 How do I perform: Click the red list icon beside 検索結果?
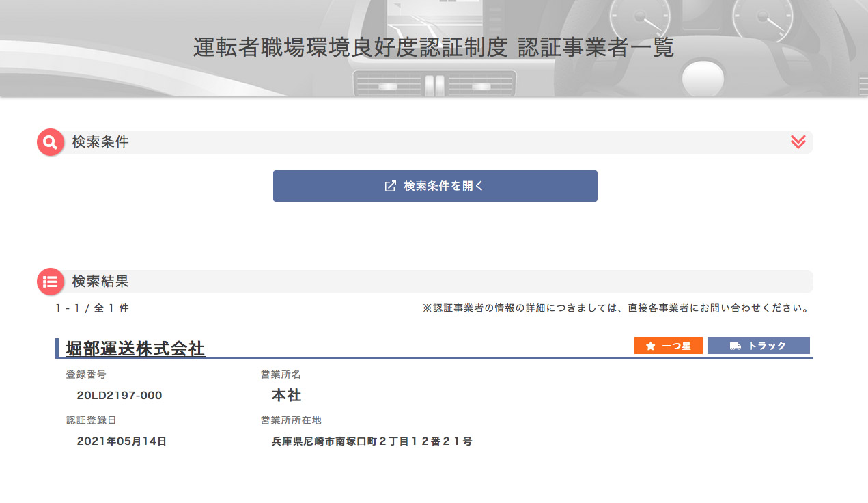(x=50, y=282)
